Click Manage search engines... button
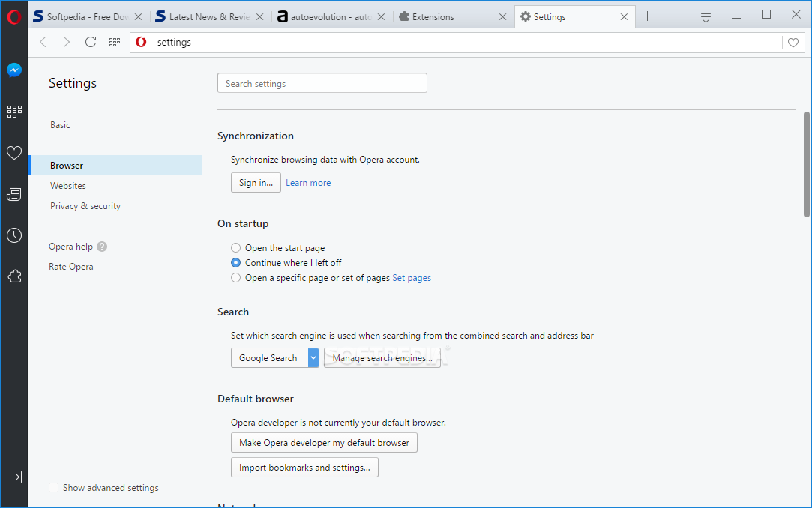 382,358
